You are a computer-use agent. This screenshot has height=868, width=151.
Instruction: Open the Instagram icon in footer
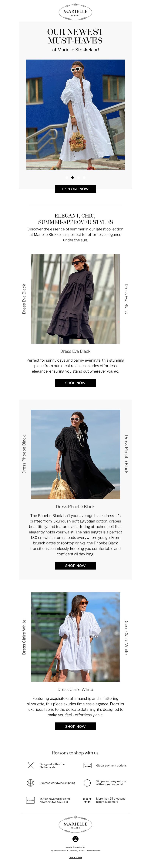(x=75, y=839)
